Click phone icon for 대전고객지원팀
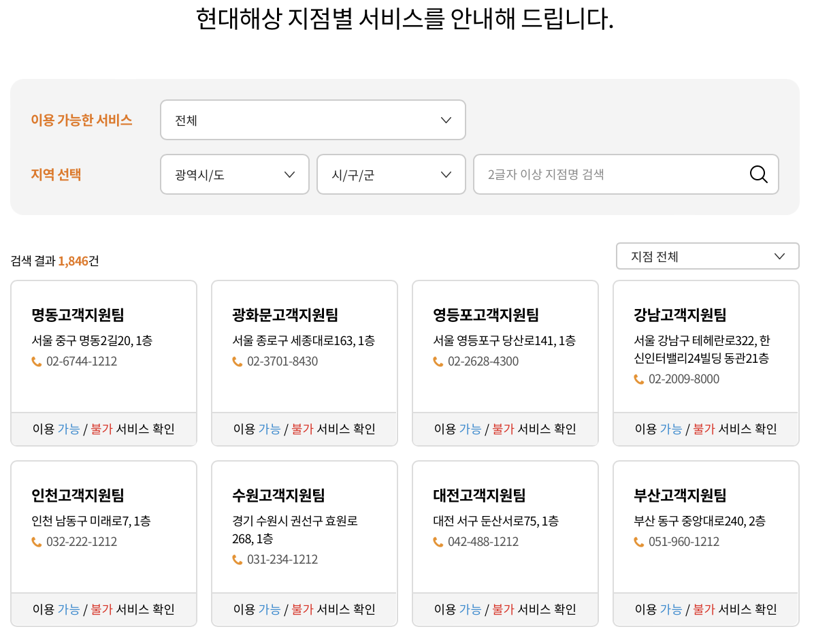 coord(438,542)
